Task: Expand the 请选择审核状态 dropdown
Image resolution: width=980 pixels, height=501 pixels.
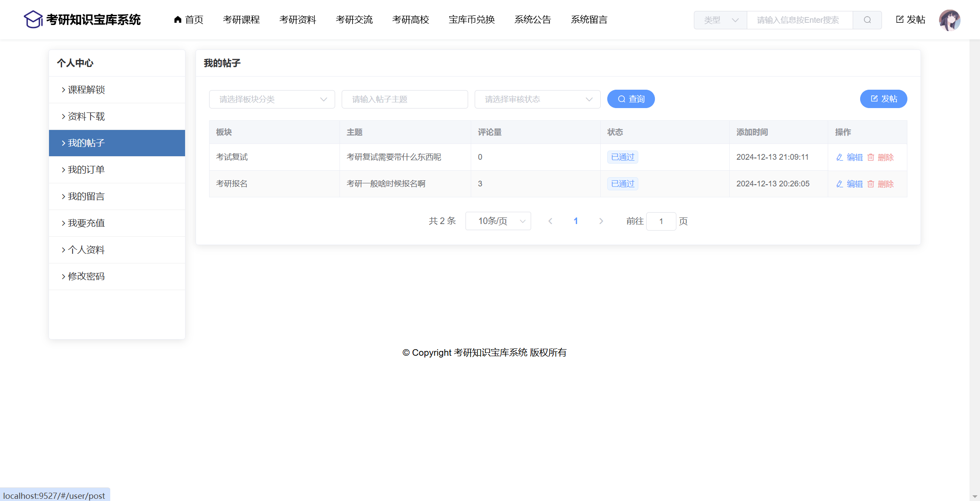Action: coord(537,99)
